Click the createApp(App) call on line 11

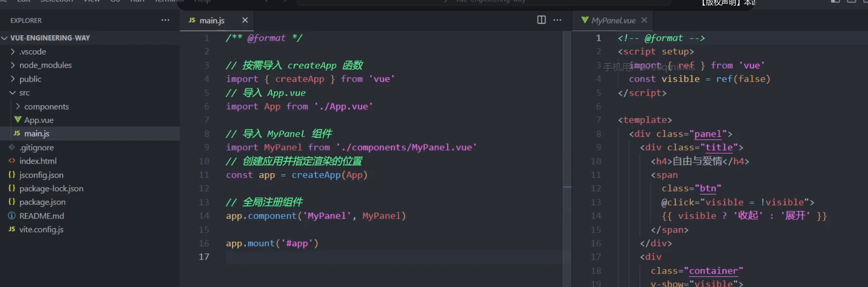(329, 175)
